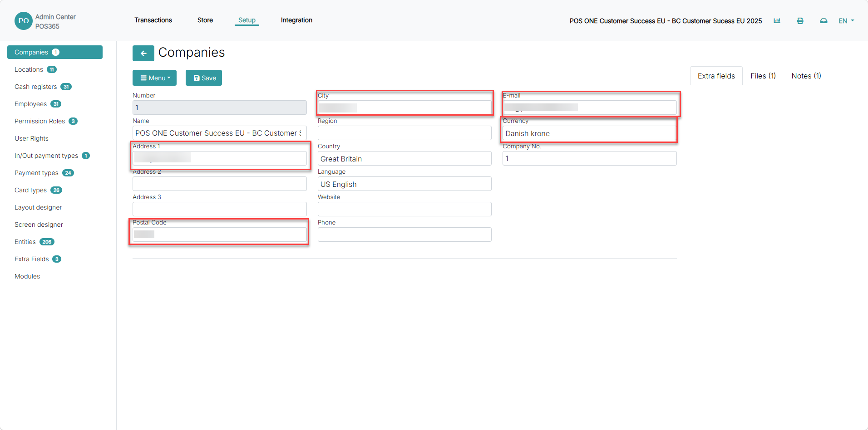Click the Website input field
The image size is (868, 430).
coord(404,209)
